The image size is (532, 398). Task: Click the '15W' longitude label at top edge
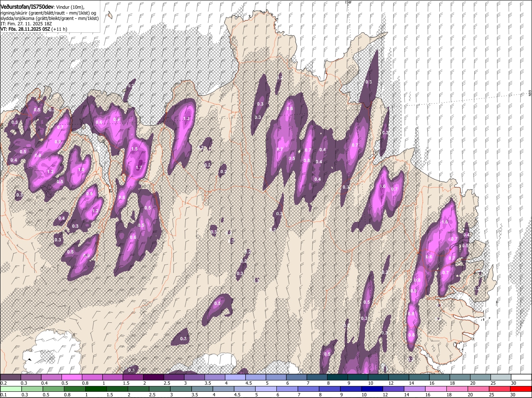point(348,2)
